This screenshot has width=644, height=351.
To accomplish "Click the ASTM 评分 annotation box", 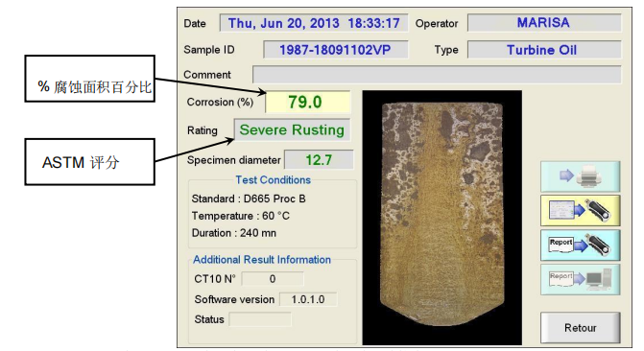I will [x=89, y=162].
